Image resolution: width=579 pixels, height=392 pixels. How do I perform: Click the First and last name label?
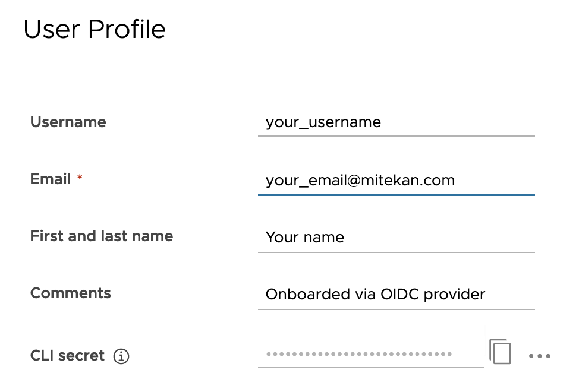(102, 236)
